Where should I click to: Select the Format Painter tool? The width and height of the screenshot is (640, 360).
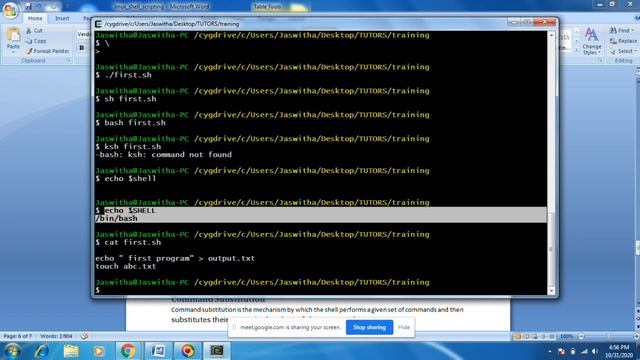click(47, 51)
